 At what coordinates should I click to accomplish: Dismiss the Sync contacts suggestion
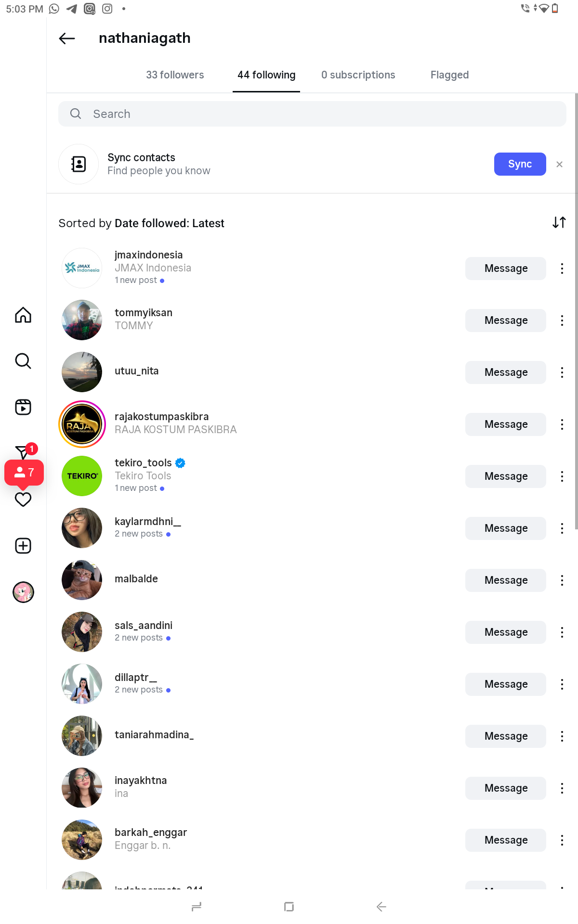(559, 164)
